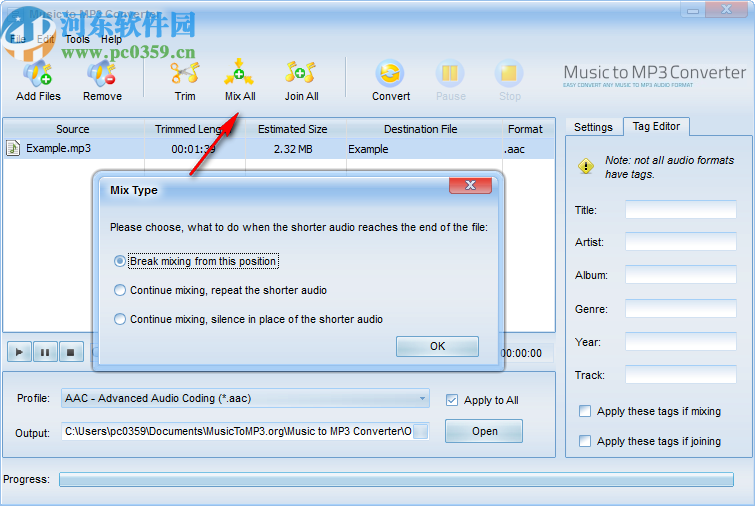Enable Apply these tags if joining

click(585, 441)
